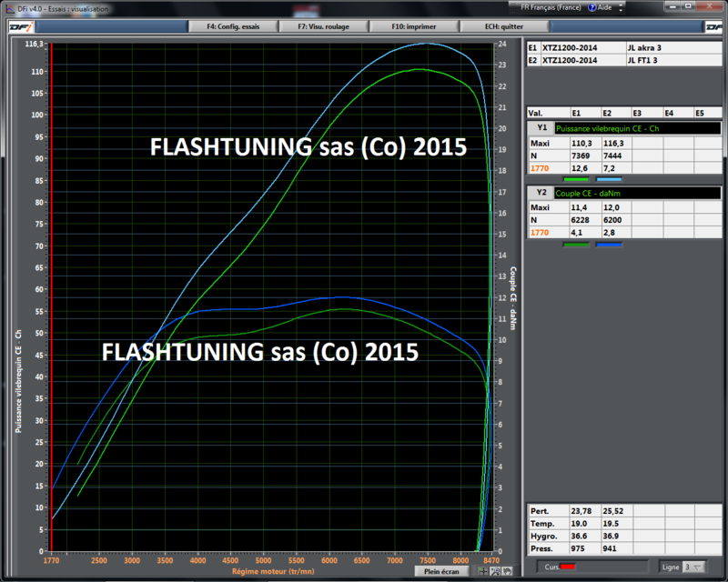Viewport: 728px width, 582px height.
Task: Open the Ligne 3 dropdown
Action: 694,567
